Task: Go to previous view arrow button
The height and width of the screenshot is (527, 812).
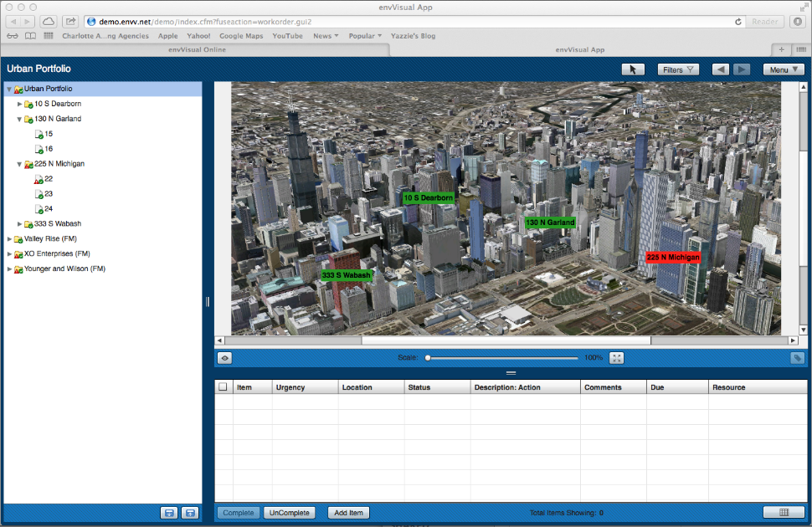Action: (721, 69)
